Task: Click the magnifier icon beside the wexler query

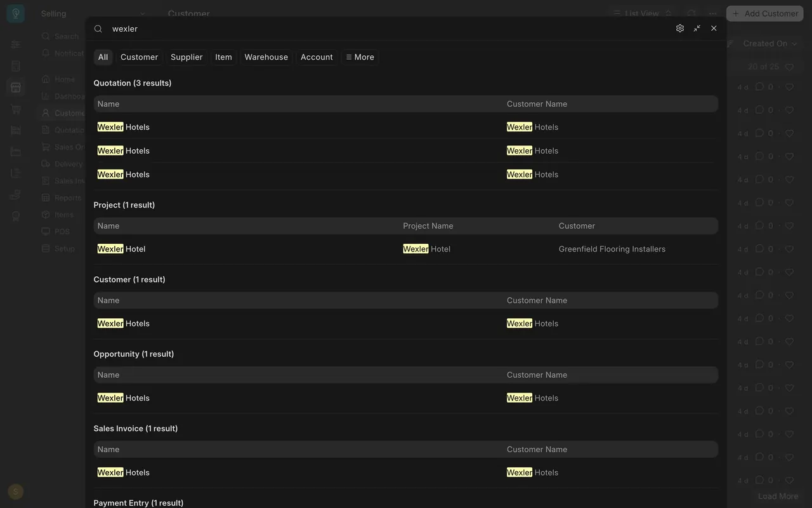Action: (x=98, y=29)
